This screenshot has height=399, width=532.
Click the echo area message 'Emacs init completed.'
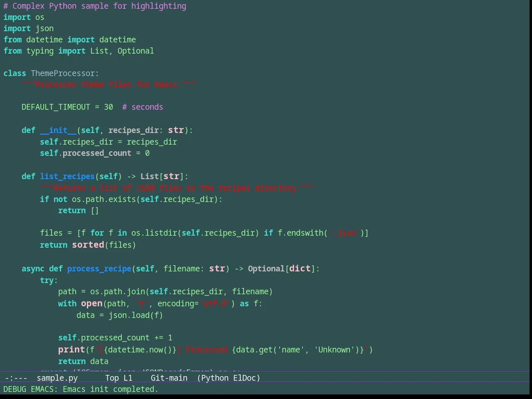pyautogui.click(x=111, y=389)
